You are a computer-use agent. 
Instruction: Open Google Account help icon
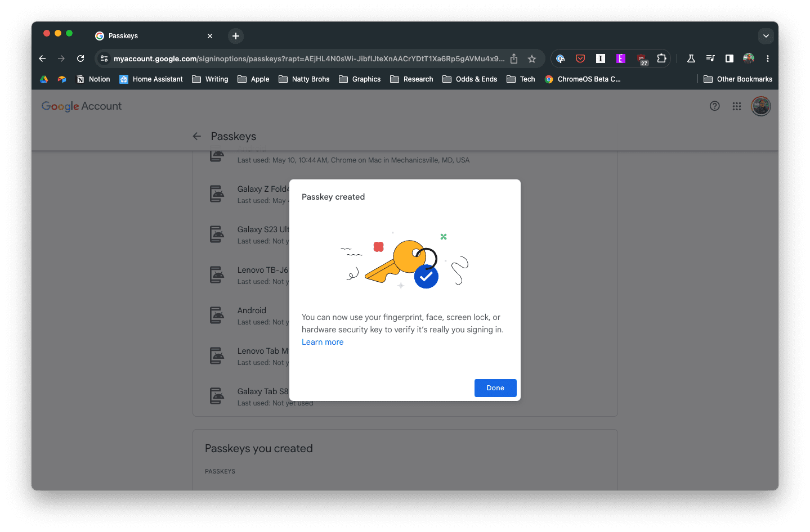tap(715, 106)
